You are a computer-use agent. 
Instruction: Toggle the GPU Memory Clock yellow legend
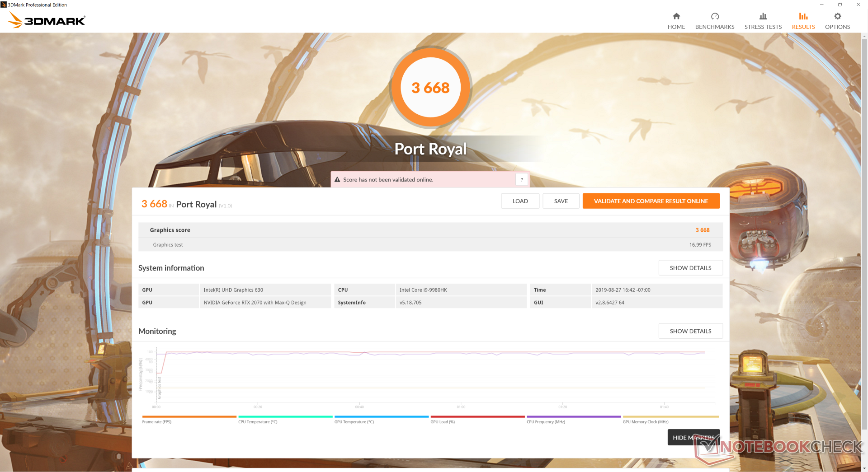tap(670, 419)
